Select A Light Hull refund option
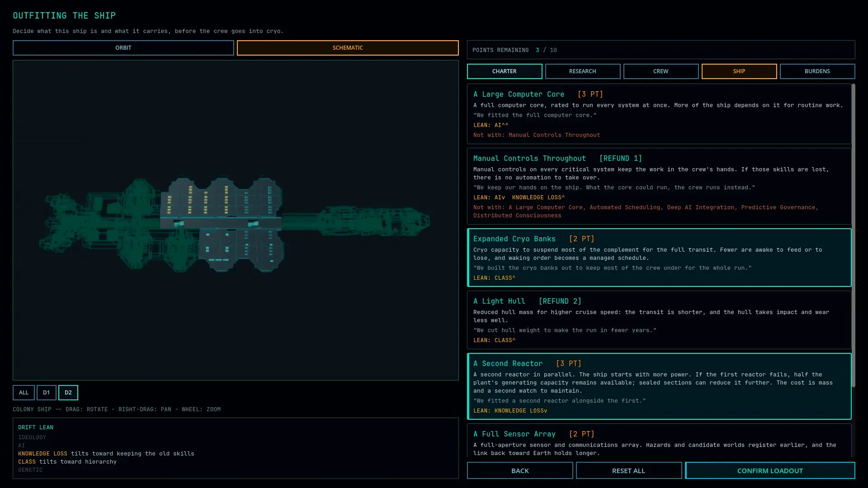The height and width of the screenshot is (488, 868). 659,320
